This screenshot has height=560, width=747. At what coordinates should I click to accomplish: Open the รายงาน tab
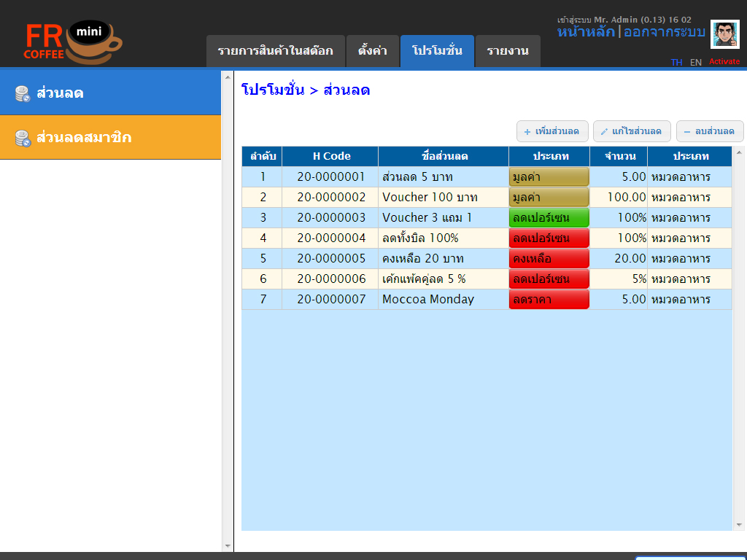(508, 51)
